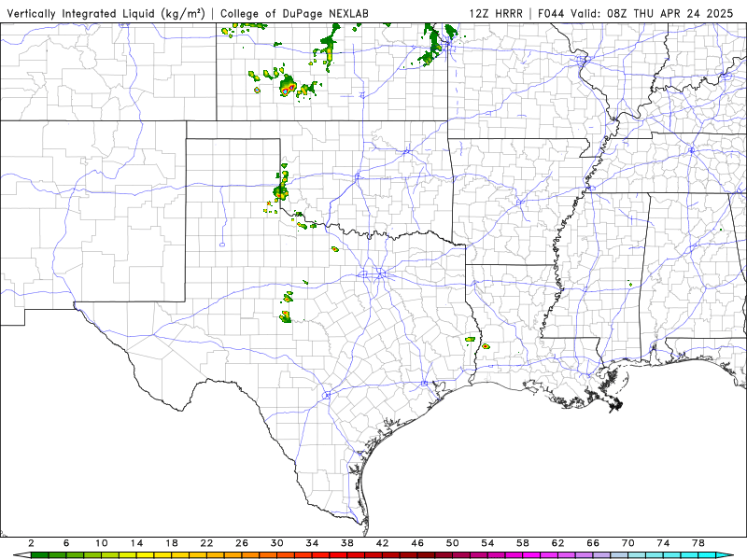The height and width of the screenshot is (560, 747).
Task: Click the colorbar label "22"
Action: 206,543
